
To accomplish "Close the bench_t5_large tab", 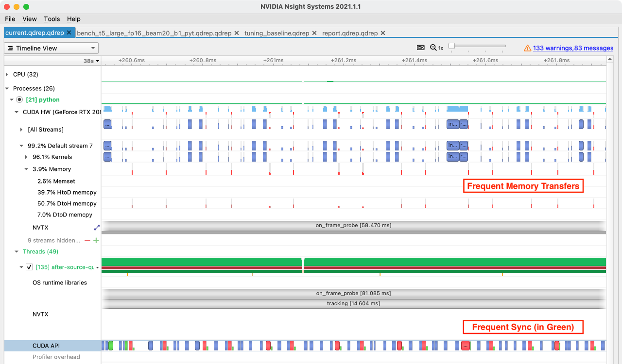I will 237,33.
